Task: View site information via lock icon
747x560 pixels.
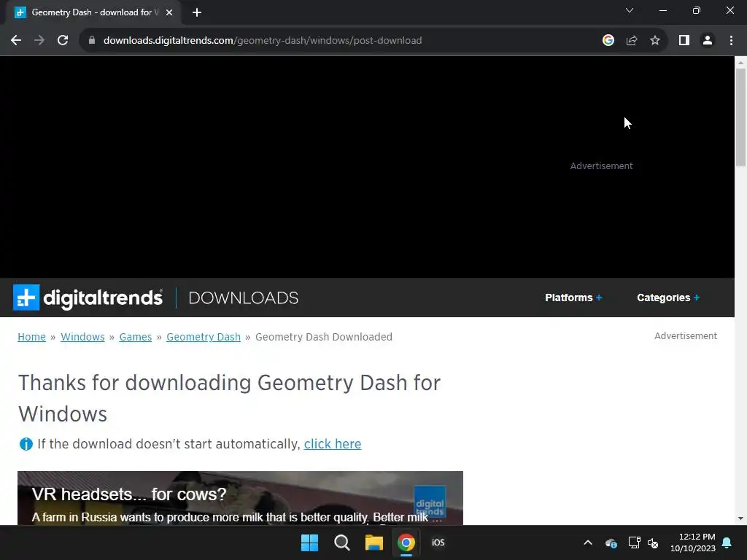Action: point(92,41)
